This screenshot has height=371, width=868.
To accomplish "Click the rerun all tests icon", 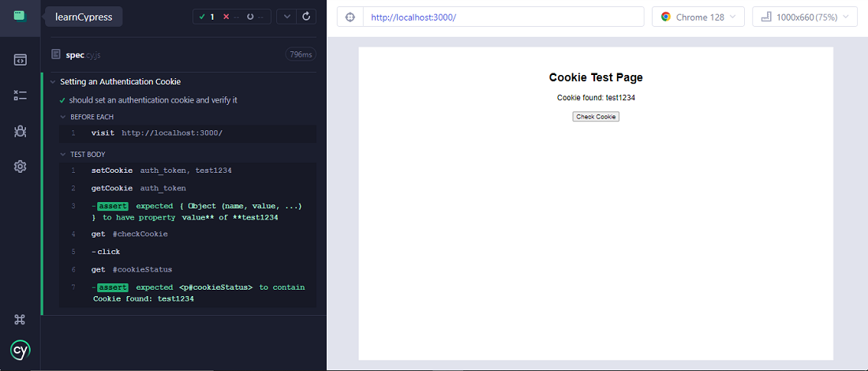I will (x=306, y=17).
